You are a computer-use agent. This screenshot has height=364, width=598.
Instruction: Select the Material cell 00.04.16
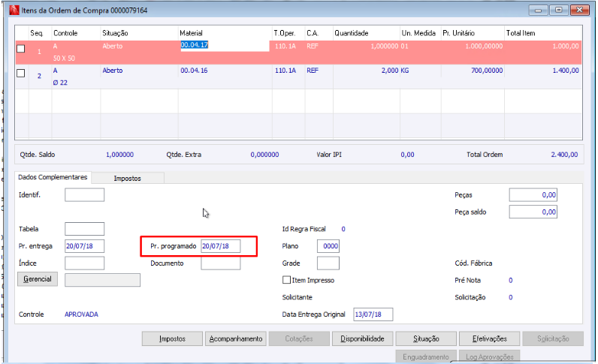pos(194,71)
